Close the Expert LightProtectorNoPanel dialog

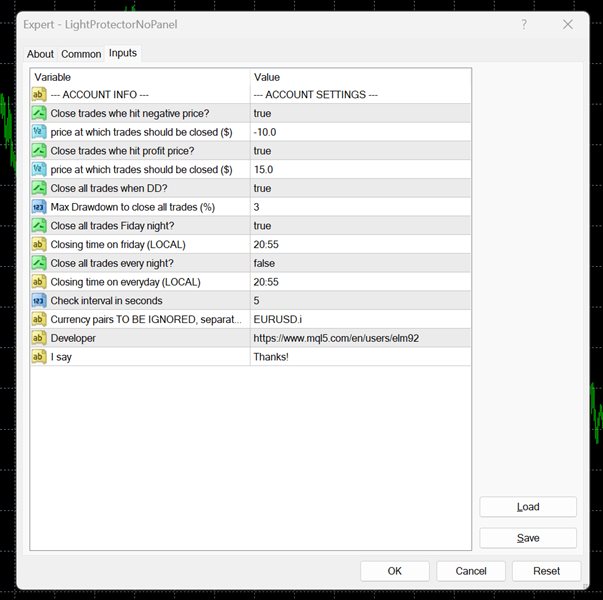click(x=568, y=25)
